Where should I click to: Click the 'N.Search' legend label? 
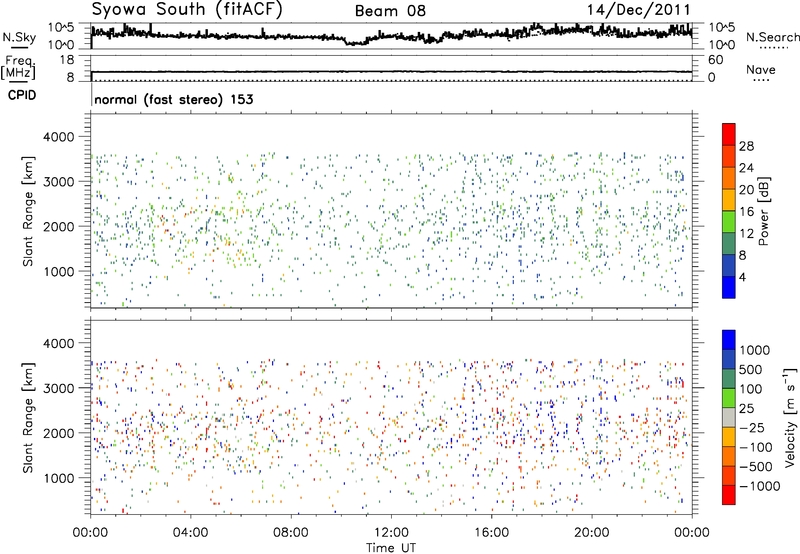(772, 37)
